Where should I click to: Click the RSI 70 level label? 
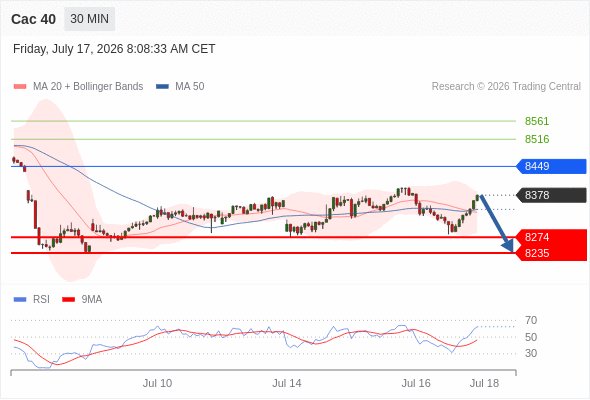(x=531, y=321)
